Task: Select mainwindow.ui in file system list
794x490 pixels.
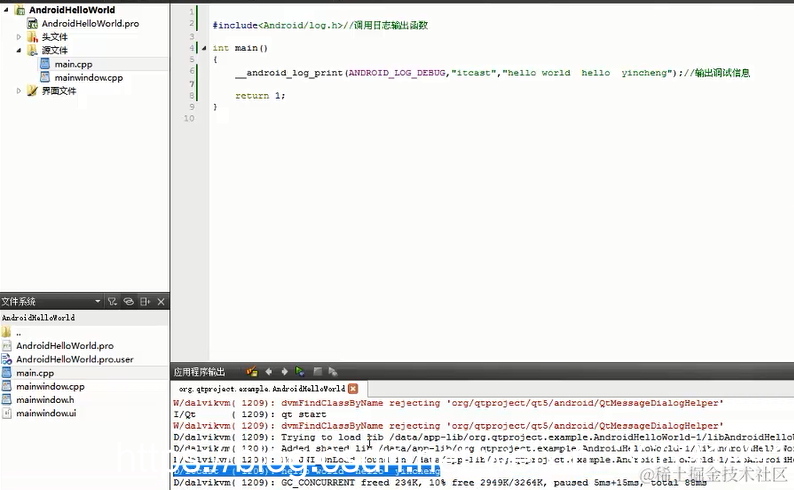Action: click(x=46, y=413)
